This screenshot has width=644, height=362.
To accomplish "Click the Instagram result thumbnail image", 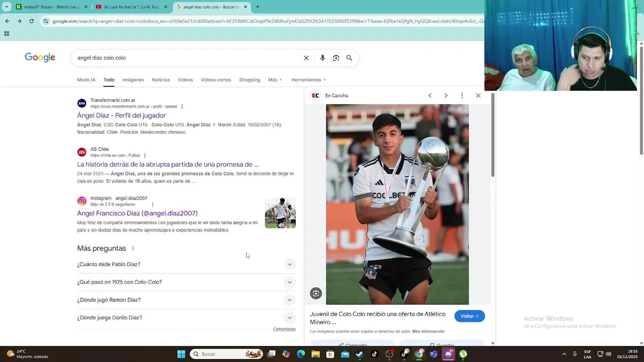I will [280, 213].
